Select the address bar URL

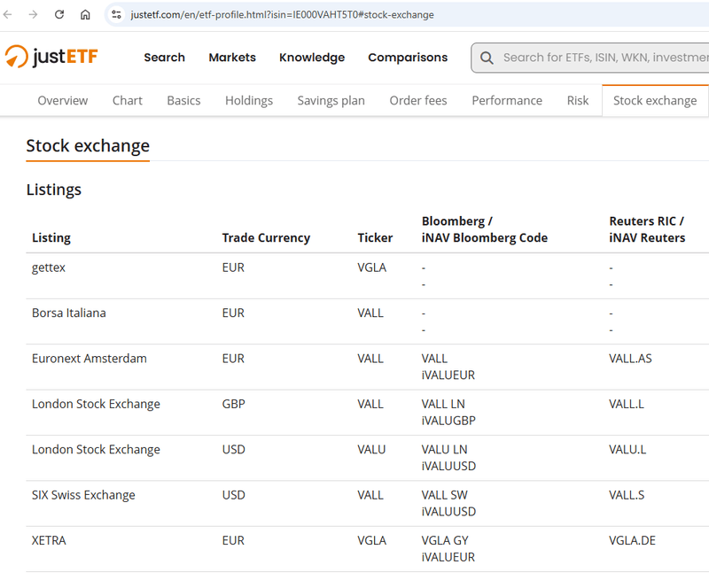[282, 14]
